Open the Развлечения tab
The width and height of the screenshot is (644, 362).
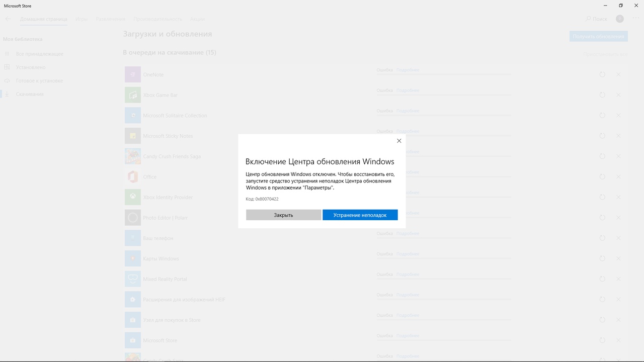tap(111, 19)
